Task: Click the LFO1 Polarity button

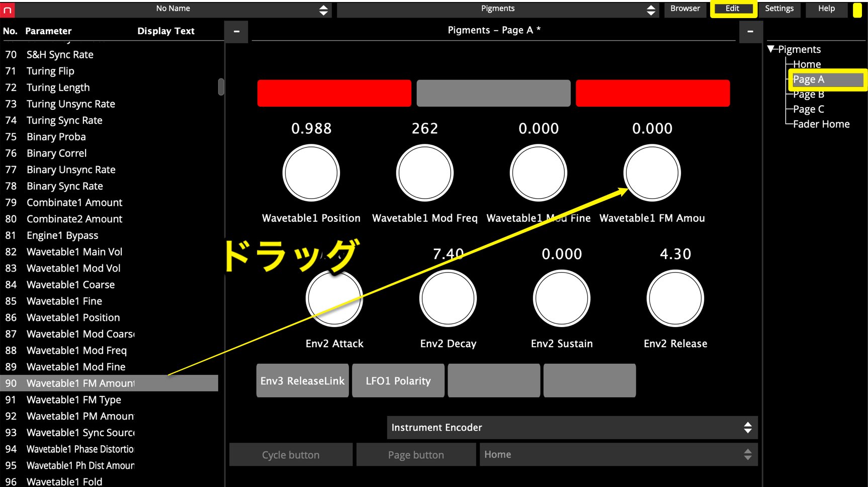Action: click(398, 381)
